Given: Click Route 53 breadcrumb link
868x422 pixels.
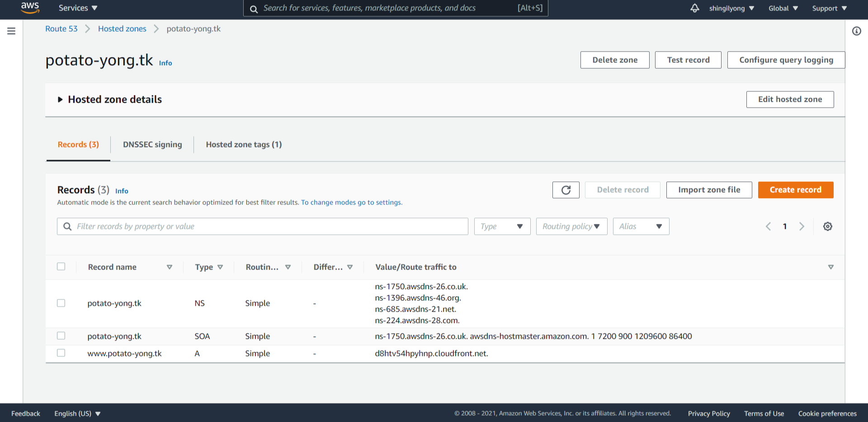Looking at the screenshot, I should (x=61, y=29).
